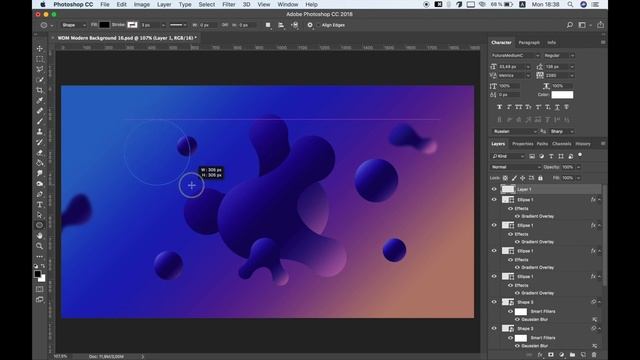Open Spotlight search in menu bar

coord(570,4)
